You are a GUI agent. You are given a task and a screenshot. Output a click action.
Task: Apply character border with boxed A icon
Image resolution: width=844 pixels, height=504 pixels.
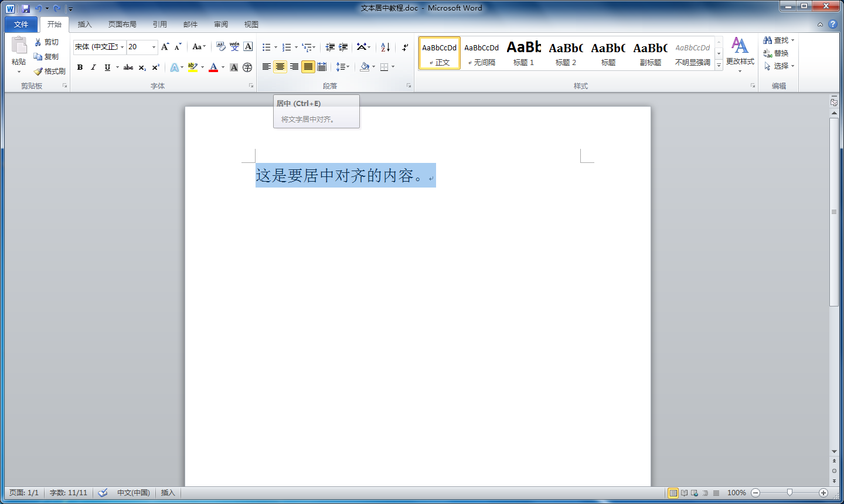click(x=248, y=47)
